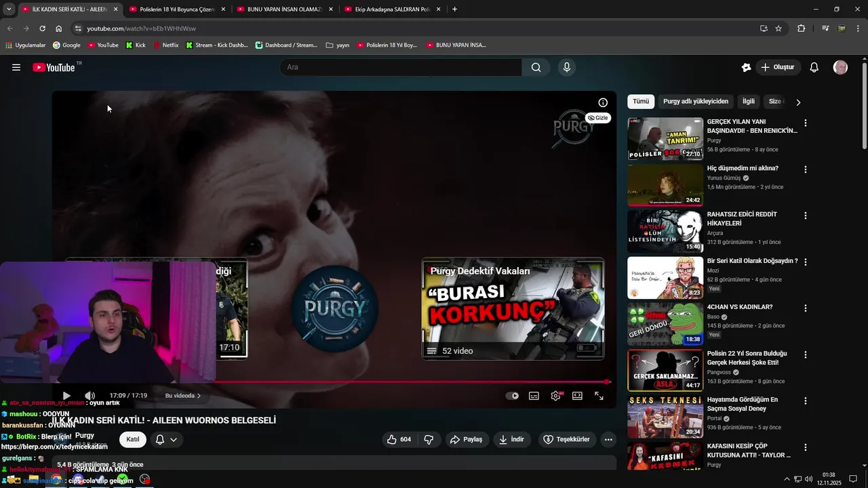Reload the page
The height and width of the screenshot is (488, 868).
tap(42, 28)
